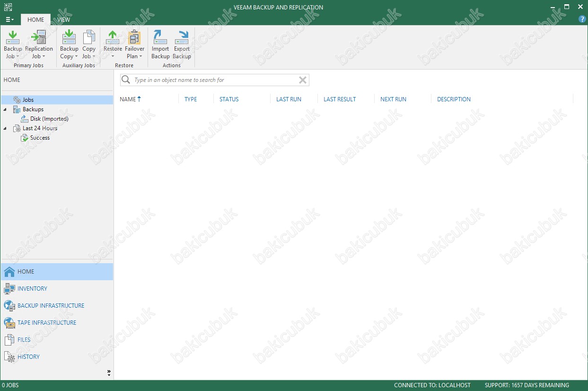
Task: Select the Success tree node
Action: (x=40, y=138)
